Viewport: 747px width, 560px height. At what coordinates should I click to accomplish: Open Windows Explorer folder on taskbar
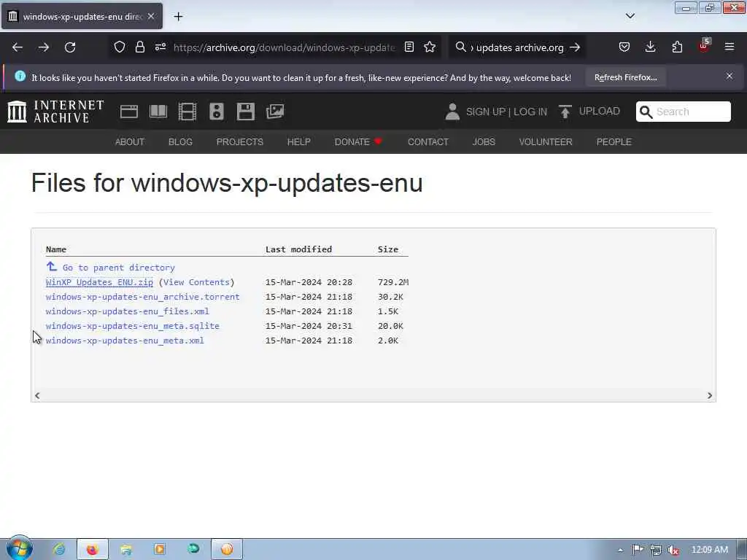click(125, 550)
